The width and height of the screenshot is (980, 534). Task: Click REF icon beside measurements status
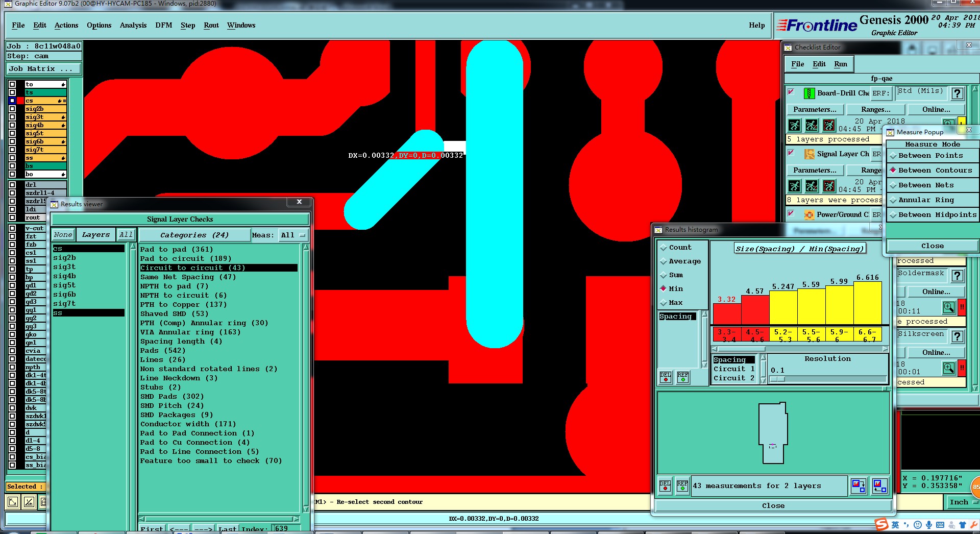(682, 486)
